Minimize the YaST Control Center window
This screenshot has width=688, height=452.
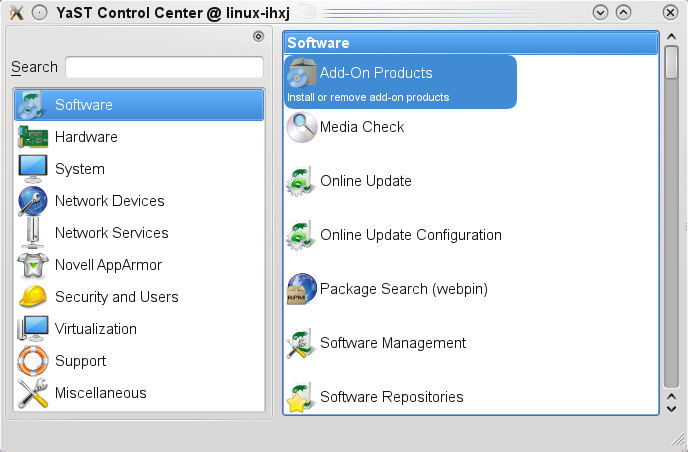pyautogui.click(x=600, y=12)
